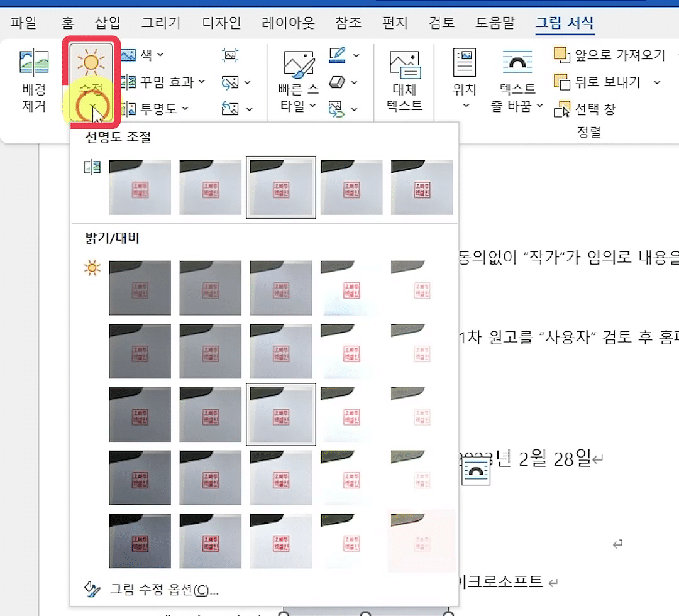Image resolution: width=679 pixels, height=616 pixels.
Task: Select fourth thumbnail in first 밝기/대비 row
Action: pos(351,288)
